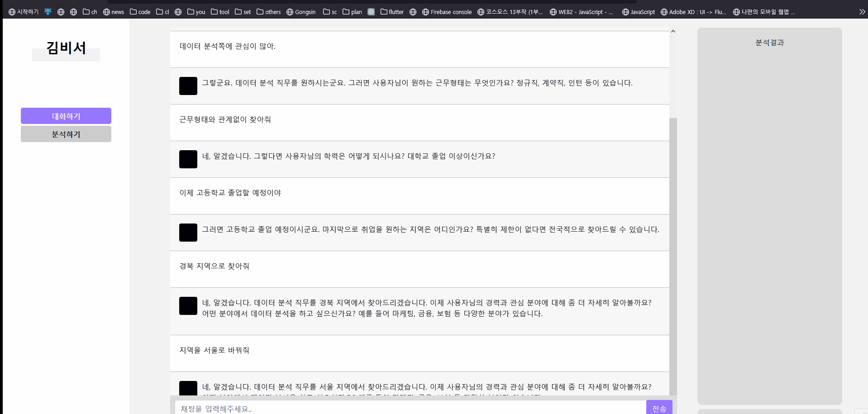Expand the flutter bookmarks folder
This screenshot has width=868, height=414.
click(x=392, y=12)
